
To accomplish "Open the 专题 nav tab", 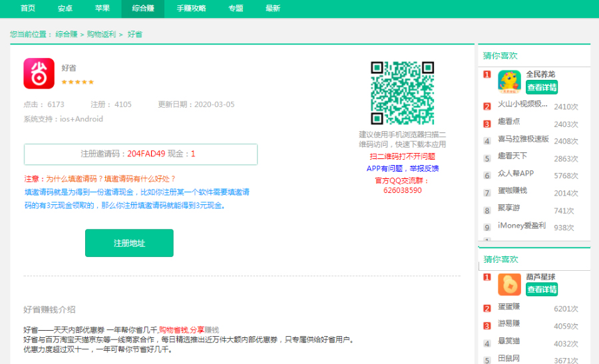I will 236,9.
